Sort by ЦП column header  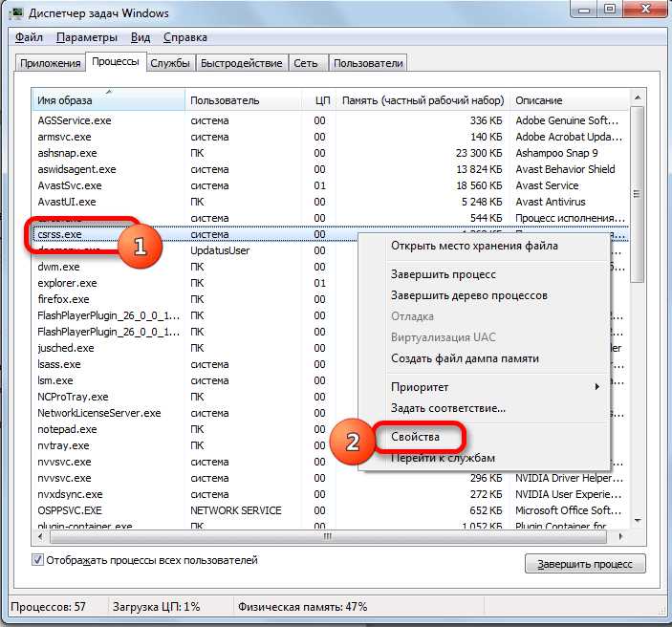tap(318, 100)
